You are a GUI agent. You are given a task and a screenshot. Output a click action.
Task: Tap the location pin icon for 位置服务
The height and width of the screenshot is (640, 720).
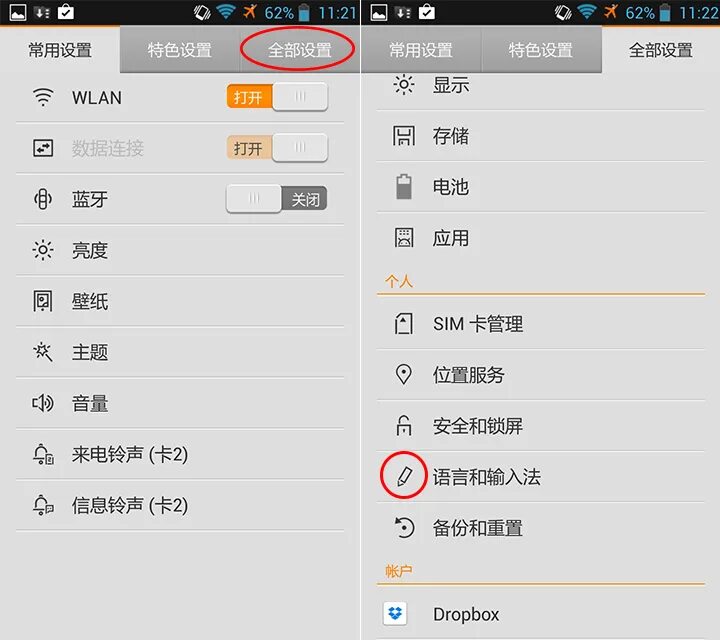(x=404, y=374)
